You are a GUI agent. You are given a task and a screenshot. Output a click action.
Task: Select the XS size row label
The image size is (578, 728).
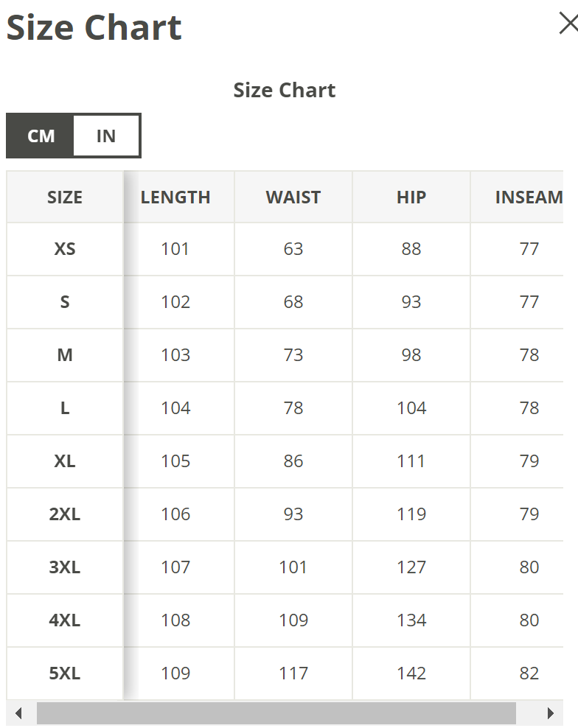pyautogui.click(x=65, y=249)
